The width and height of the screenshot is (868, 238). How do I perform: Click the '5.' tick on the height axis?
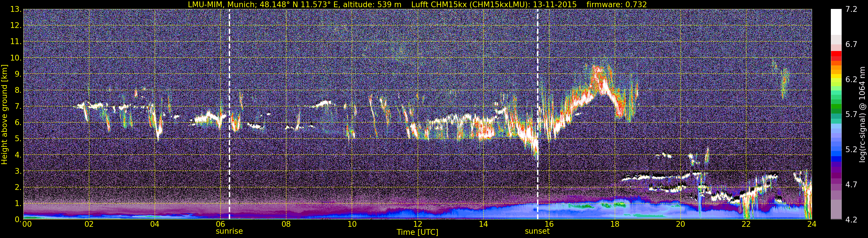(x=18, y=139)
